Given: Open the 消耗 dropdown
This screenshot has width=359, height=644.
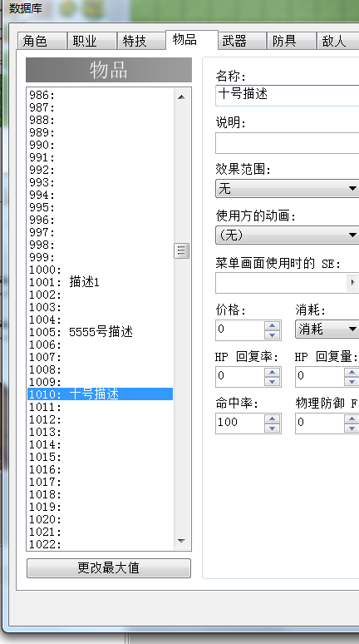Looking at the screenshot, I should 327,329.
